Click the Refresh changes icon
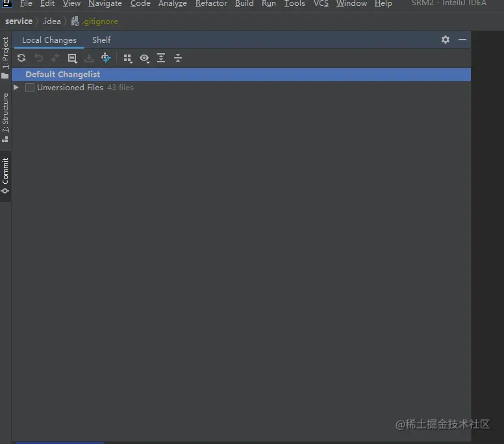 (21, 58)
